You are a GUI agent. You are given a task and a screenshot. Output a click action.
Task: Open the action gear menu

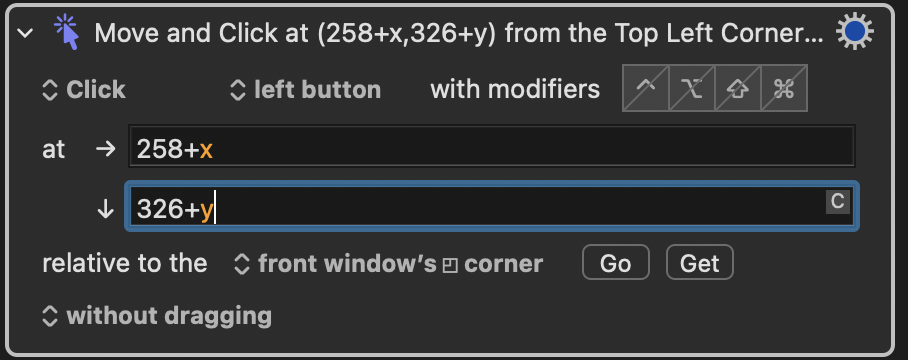click(x=854, y=32)
